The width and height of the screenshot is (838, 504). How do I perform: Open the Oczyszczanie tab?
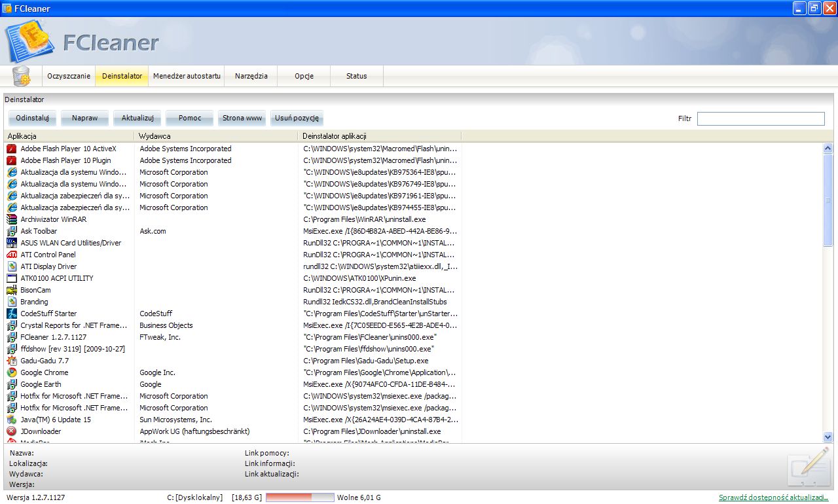pos(69,76)
